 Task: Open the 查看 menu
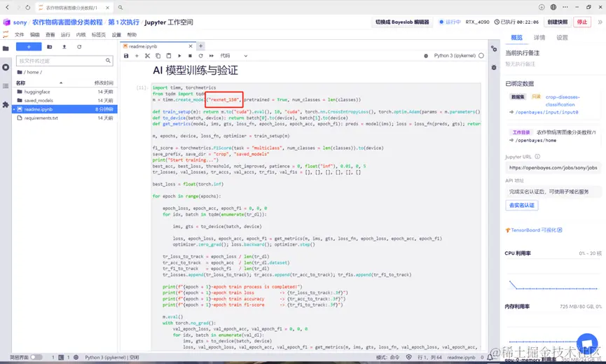coord(50,35)
